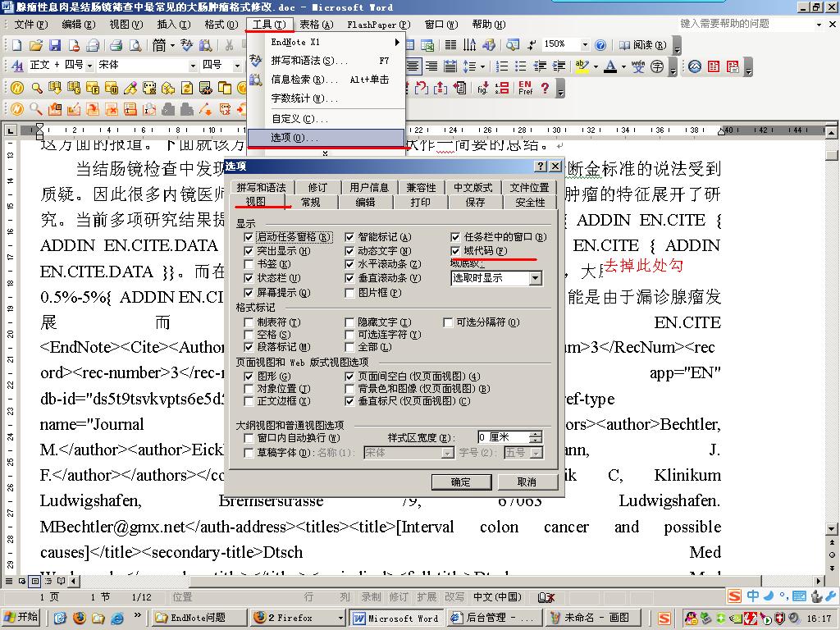Click the text highlight color icon
840x630 pixels.
click(x=583, y=66)
